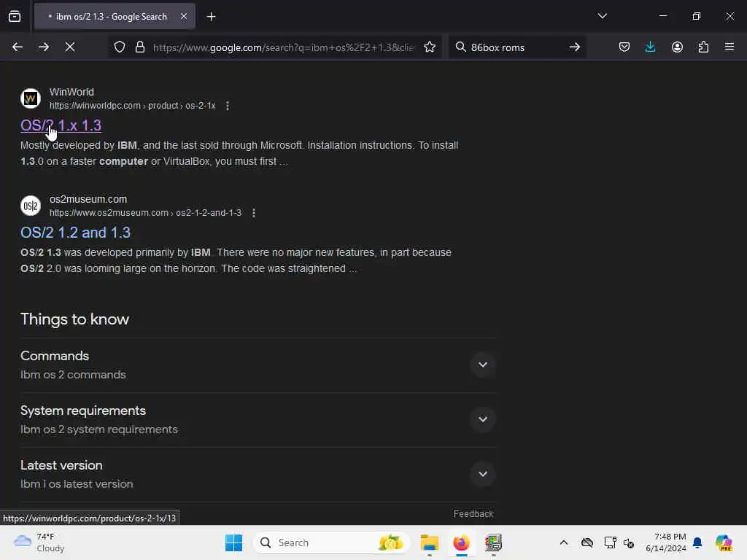This screenshot has width=747, height=560.
Task: Close the ibm os/2 1.3 Google Search tab
Action: point(184,17)
